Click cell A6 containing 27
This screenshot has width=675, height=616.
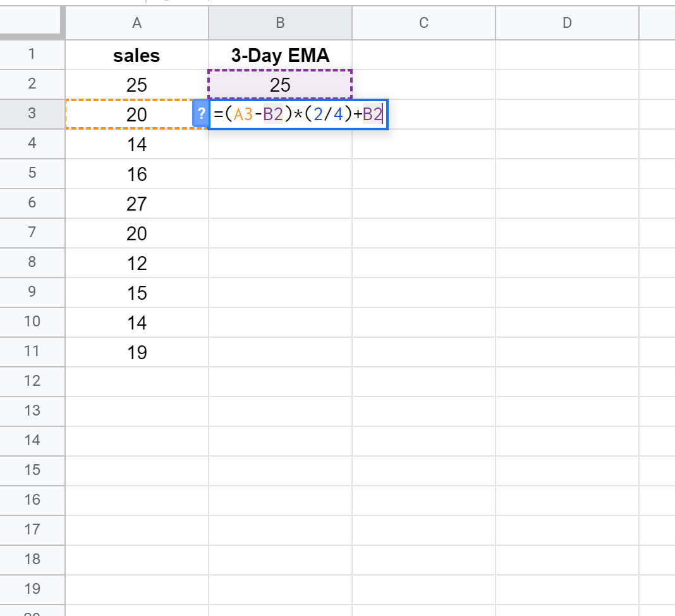[137, 204]
